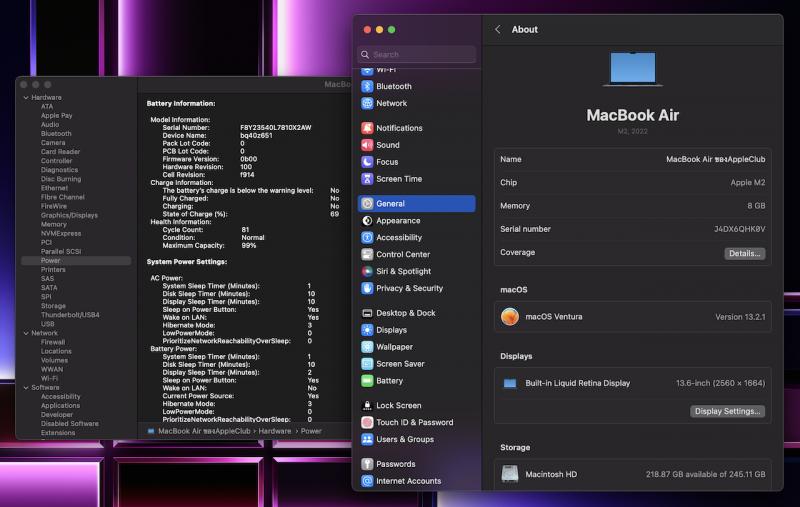This screenshot has width=800, height=507.
Task: Click battery Serial Number value F8Y23540L7810X2AW
Action: tap(276, 128)
